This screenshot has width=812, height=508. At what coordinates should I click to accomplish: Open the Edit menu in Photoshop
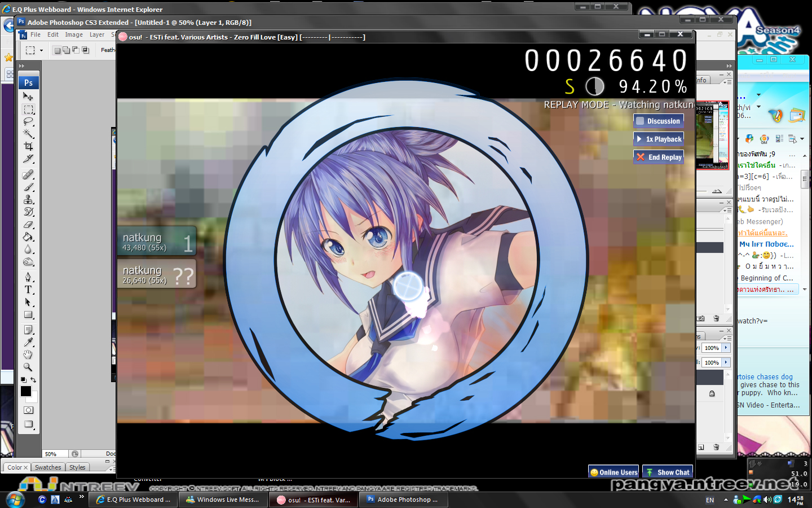53,35
